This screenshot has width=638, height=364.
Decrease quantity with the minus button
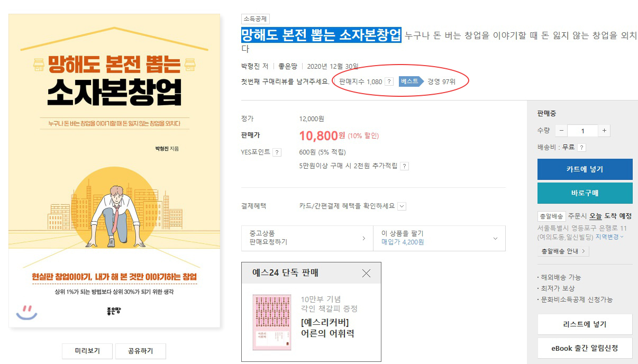[561, 131]
